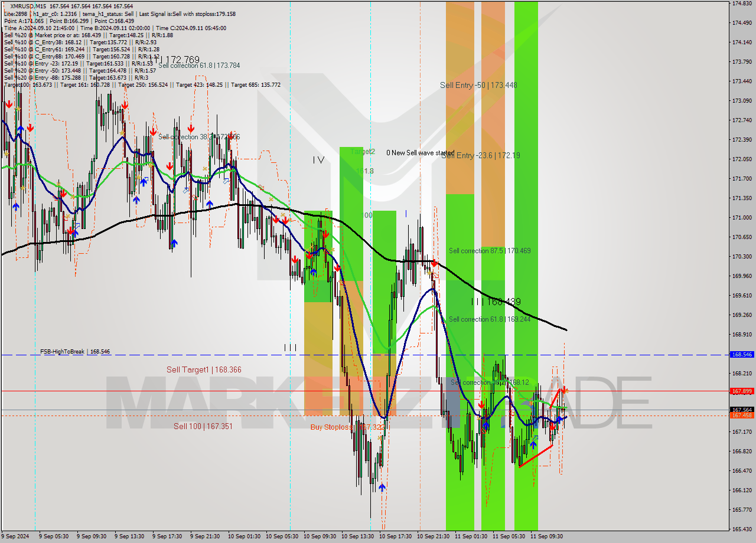Select Target 161: 160.728 text

(x=84, y=85)
